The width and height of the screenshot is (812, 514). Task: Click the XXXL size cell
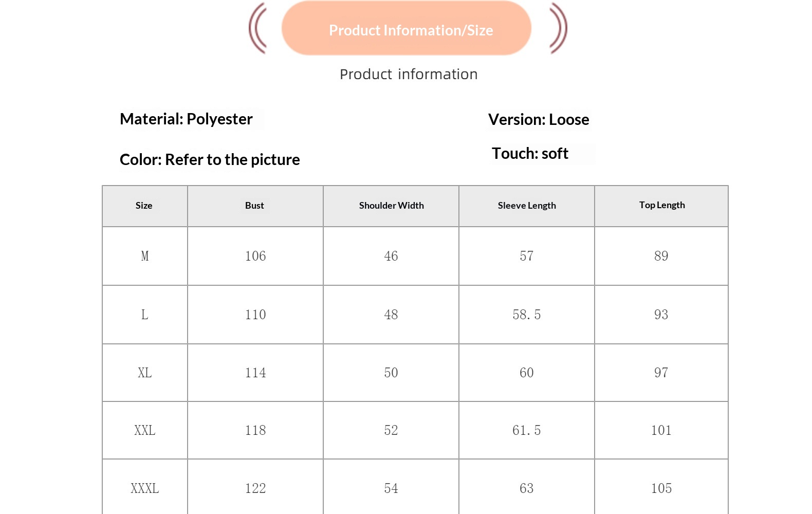pyautogui.click(x=145, y=488)
